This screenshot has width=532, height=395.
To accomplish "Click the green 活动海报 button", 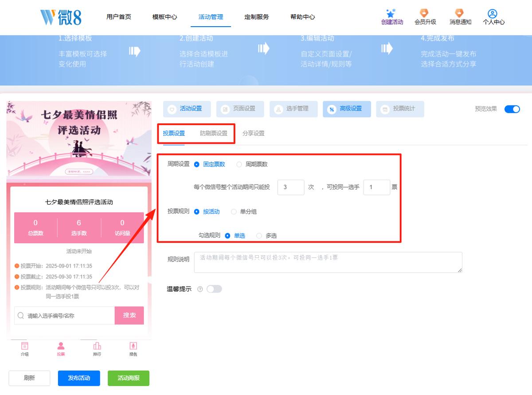I will (x=129, y=378).
